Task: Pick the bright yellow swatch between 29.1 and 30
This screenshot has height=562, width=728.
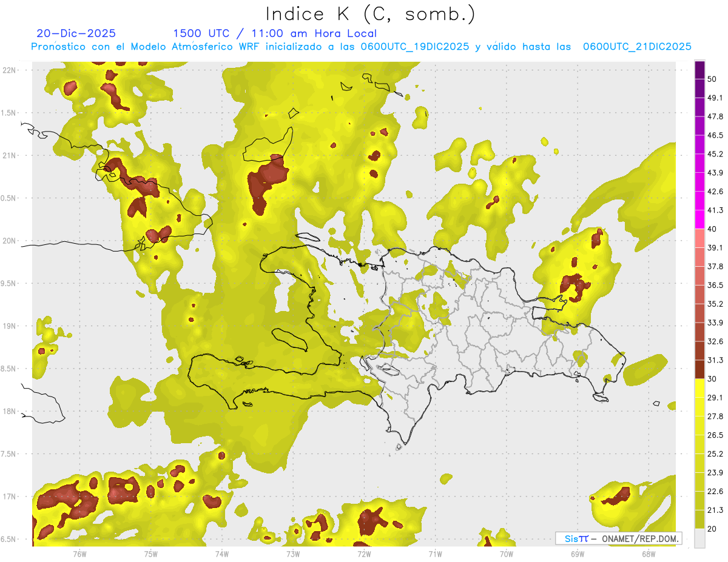Action: (x=700, y=388)
